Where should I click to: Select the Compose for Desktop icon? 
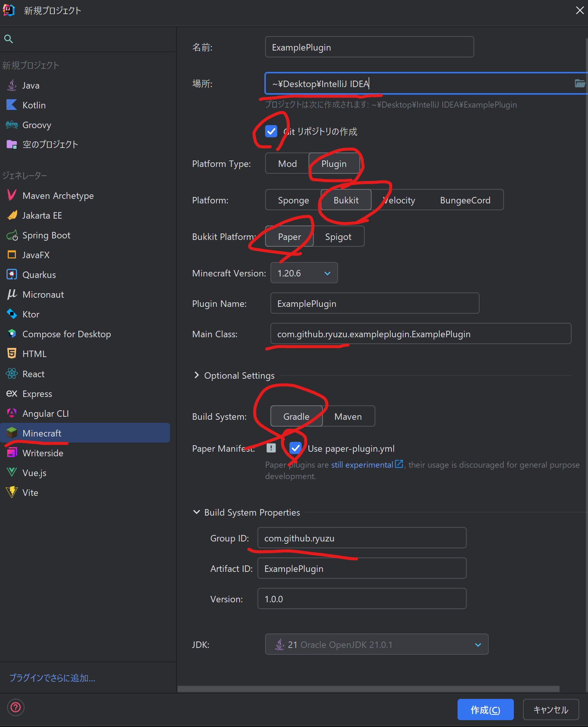point(12,334)
